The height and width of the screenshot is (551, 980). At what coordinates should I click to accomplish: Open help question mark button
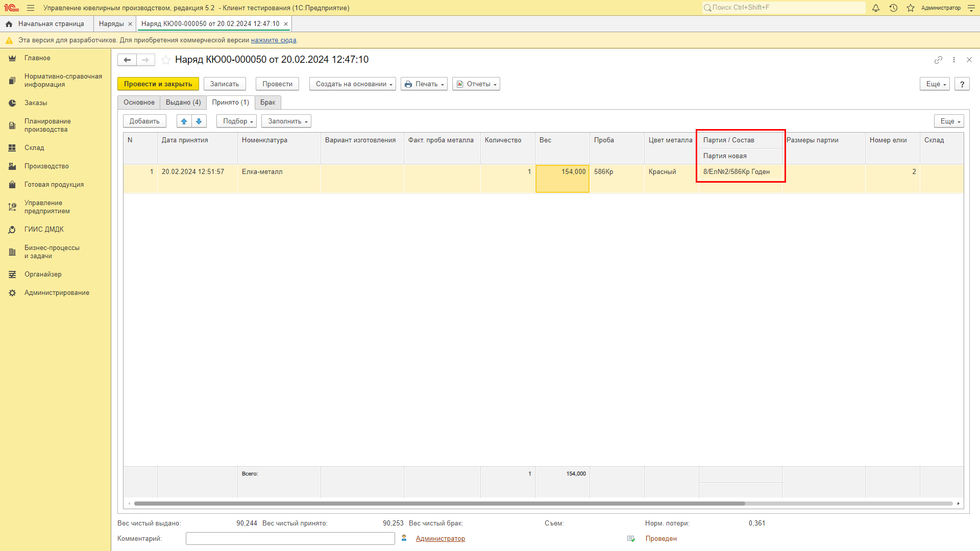[962, 84]
